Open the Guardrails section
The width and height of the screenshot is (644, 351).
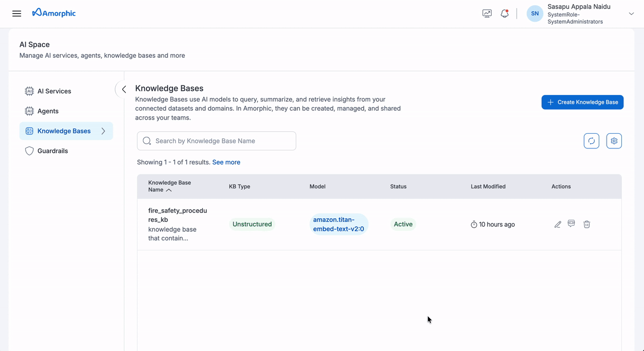pos(53,150)
